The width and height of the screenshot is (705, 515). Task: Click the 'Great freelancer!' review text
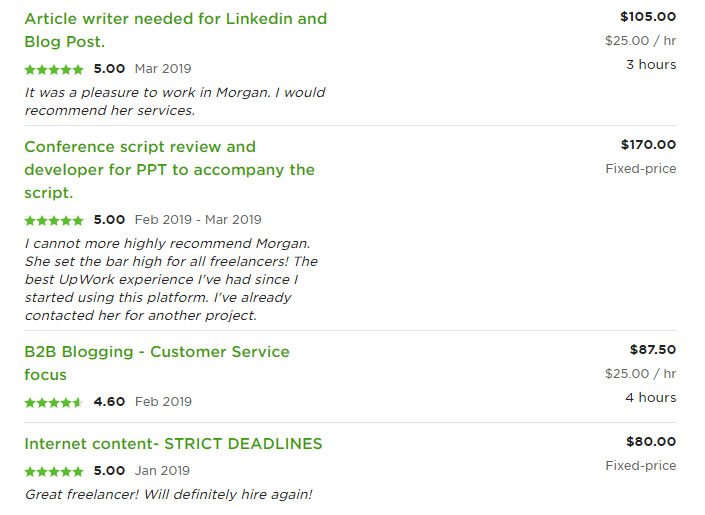pyautogui.click(x=168, y=494)
